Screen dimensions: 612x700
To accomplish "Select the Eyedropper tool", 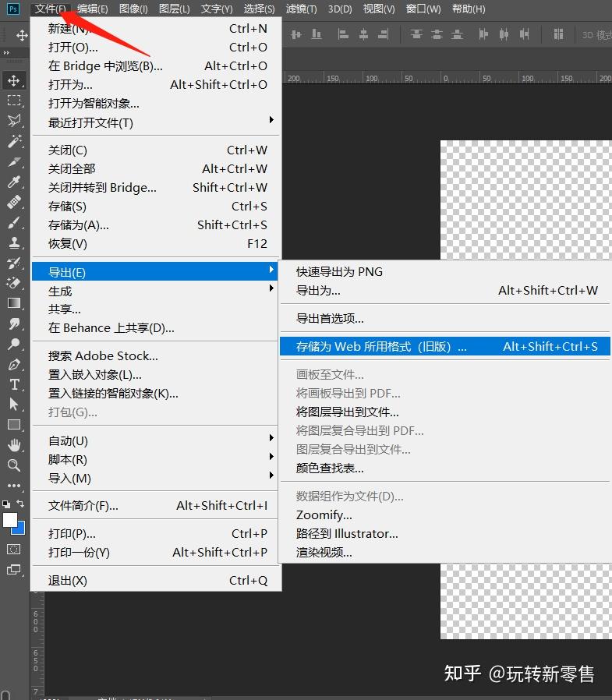I will 14,182.
